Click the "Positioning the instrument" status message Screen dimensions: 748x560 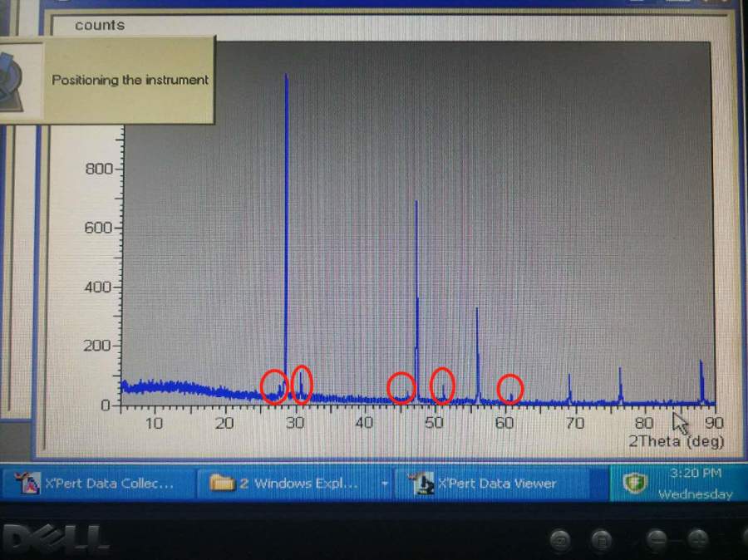(x=130, y=81)
